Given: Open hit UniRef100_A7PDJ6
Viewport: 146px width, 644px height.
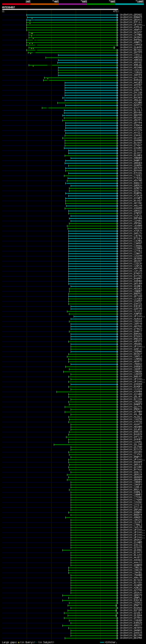Looking at the screenshot, I should (131, 27).
